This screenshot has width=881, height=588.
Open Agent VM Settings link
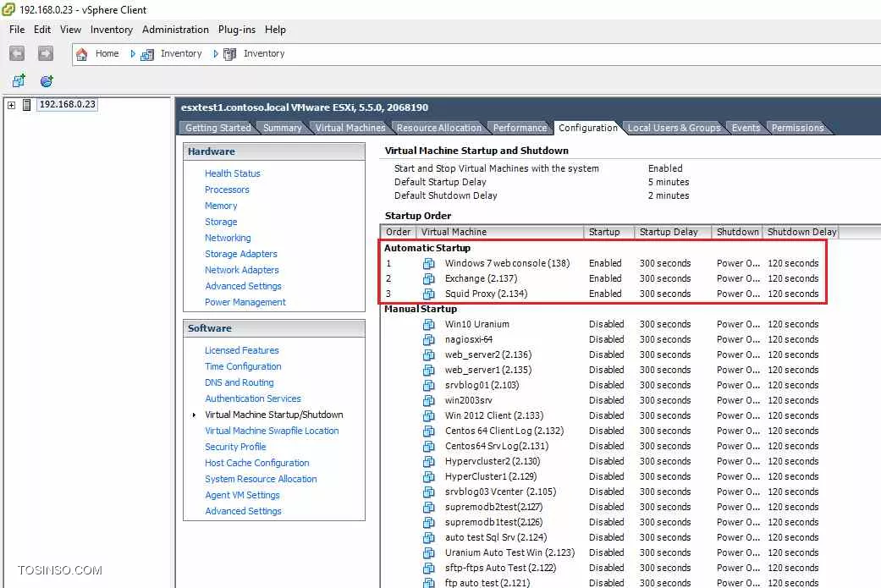point(242,495)
